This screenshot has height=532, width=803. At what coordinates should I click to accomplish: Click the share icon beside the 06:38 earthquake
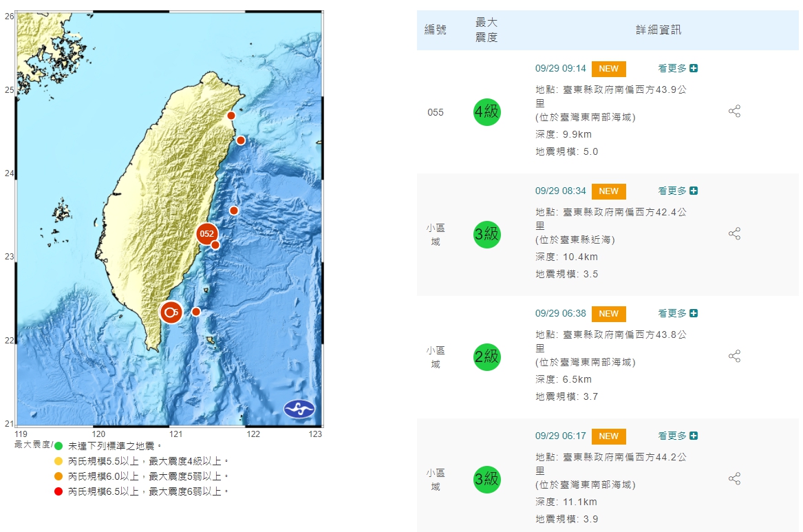click(734, 356)
